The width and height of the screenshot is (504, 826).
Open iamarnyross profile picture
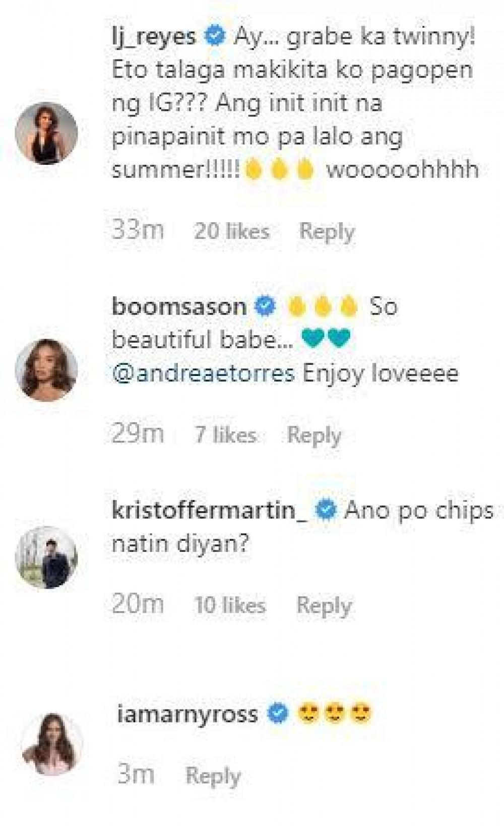[52, 743]
